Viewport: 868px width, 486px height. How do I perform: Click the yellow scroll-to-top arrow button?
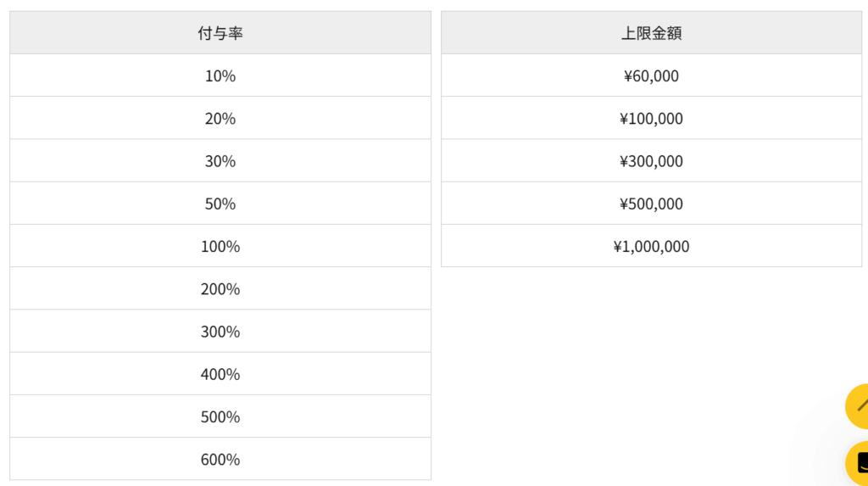[x=858, y=406]
